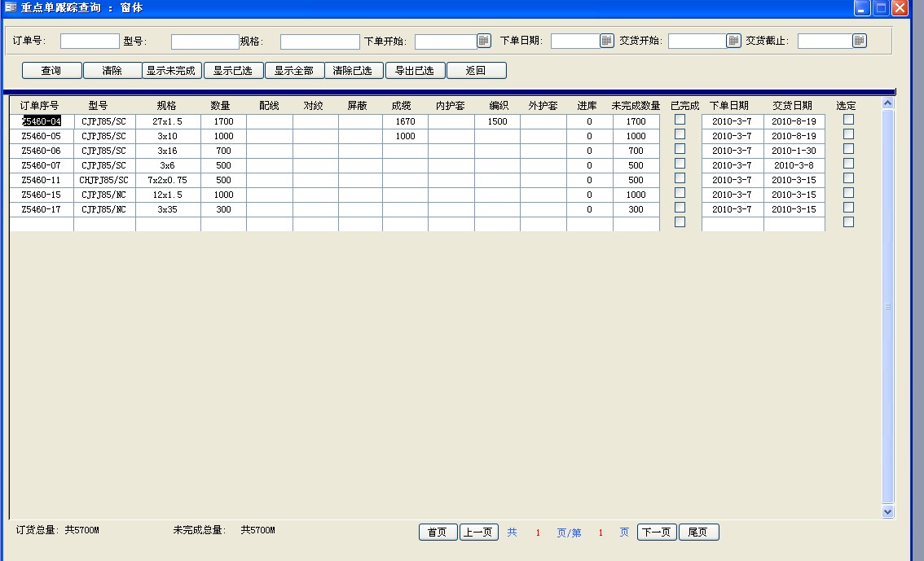The height and width of the screenshot is (561, 924).
Task: Open calendar picker for 交货开始 field
Action: (733, 41)
